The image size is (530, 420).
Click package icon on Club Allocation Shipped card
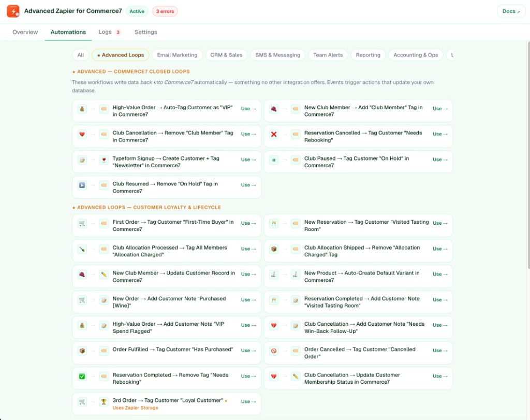pyautogui.click(x=274, y=249)
